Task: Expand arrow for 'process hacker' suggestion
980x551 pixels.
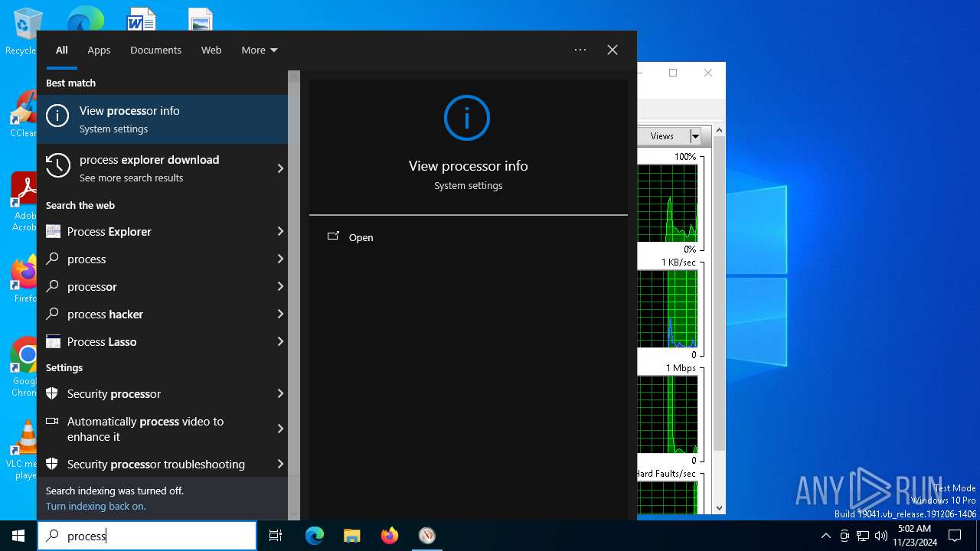Action: click(x=280, y=314)
